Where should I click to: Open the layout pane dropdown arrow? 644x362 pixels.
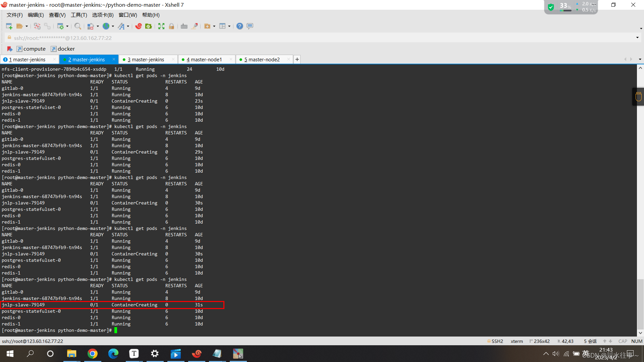point(229,26)
